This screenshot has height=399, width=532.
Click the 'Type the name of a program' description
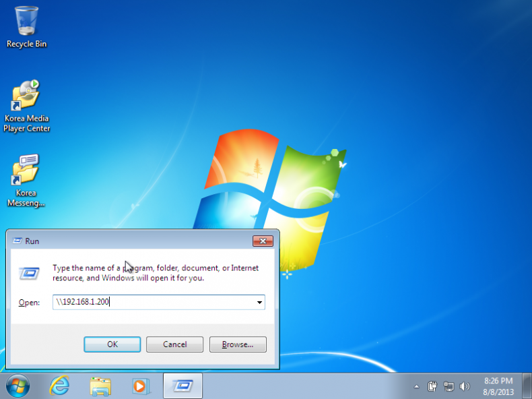156,273
